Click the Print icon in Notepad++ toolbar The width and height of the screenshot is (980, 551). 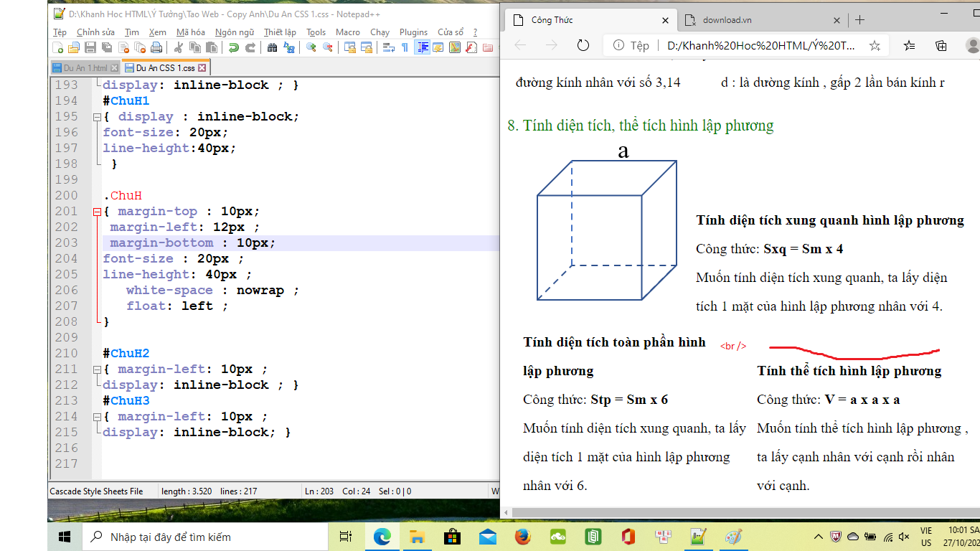coord(156,48)
